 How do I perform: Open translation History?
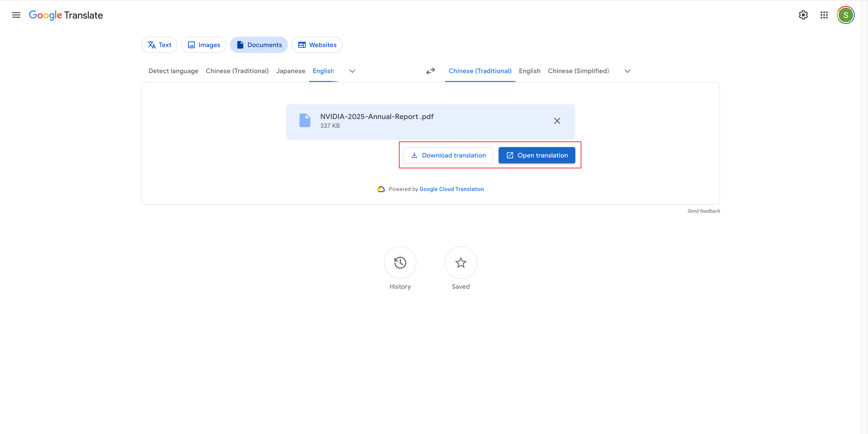click(400, 263)
